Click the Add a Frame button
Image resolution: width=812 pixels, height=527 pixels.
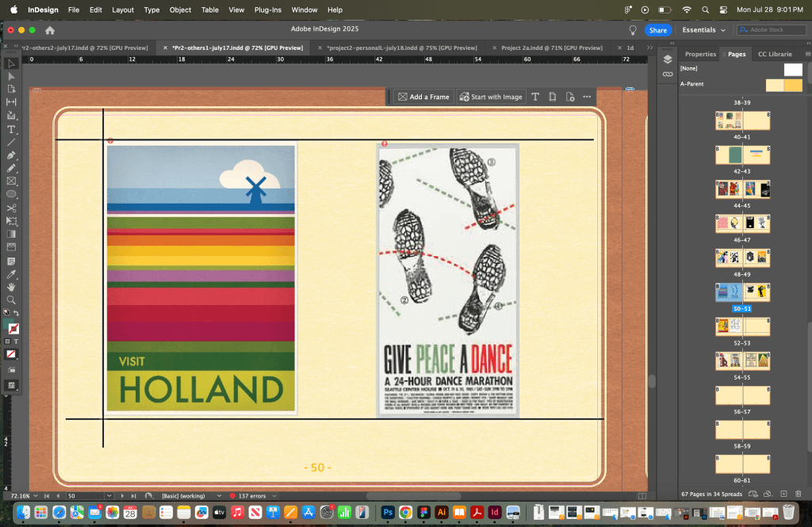click(x=423, y=97)
